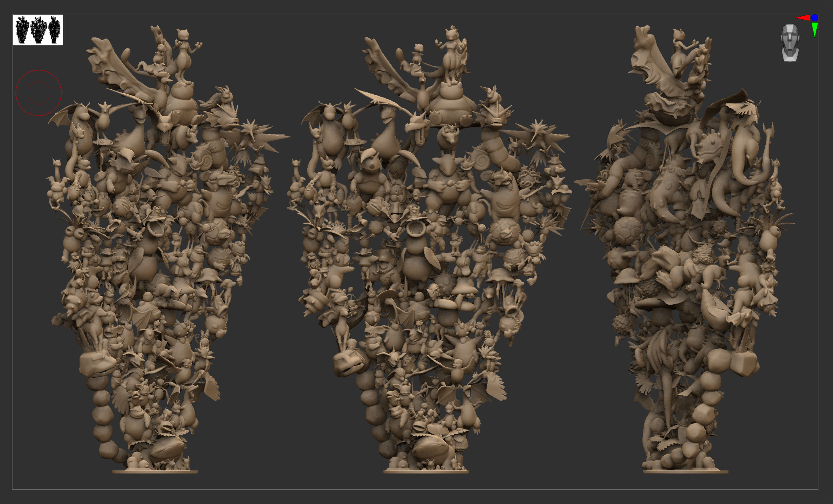The height and width of the screenshot is (504, 833).
Task: Click the round base of center sculpture
Action: [x=426, y=471]
